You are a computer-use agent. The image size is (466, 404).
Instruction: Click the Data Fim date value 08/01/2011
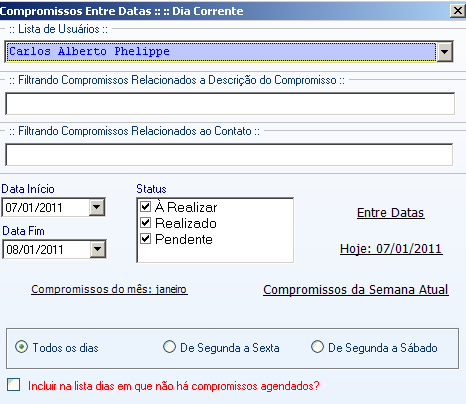35,249
